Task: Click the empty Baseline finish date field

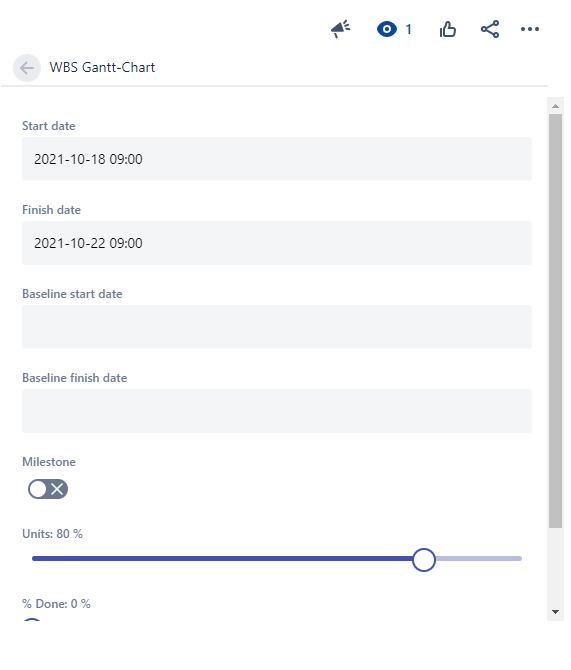Action: point(277,411)
